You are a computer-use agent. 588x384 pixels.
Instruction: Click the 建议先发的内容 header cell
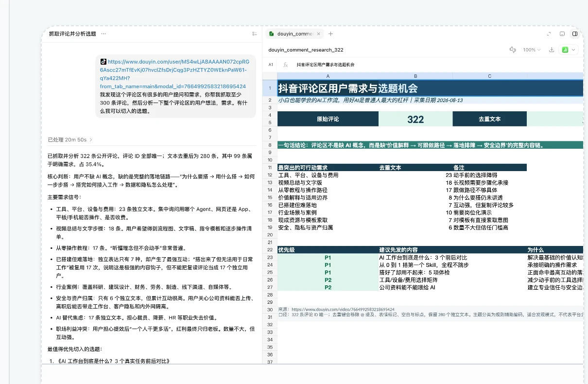point(452,250)
